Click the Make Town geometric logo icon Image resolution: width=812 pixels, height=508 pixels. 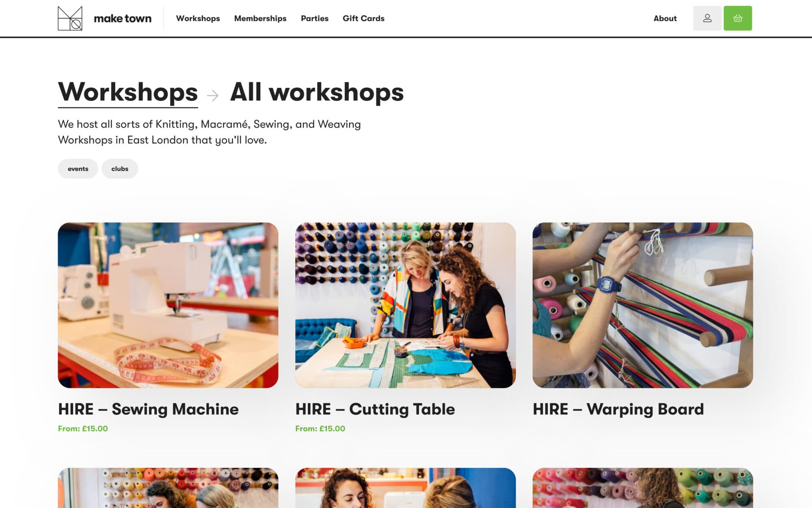click(x=70, y=18)
